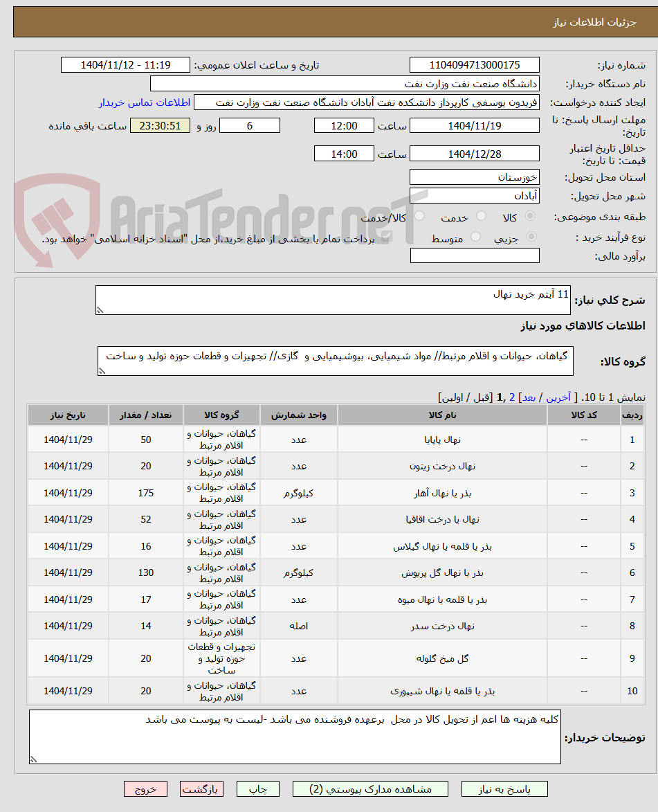
Task: Click the price validity date 1404/12/28
Action: click(x=474, y=154)
